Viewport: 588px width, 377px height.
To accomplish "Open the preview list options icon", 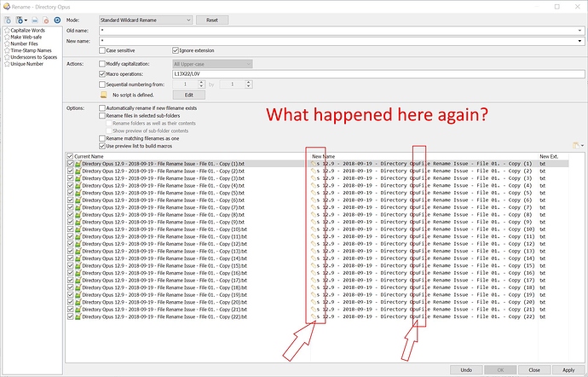I will click(578, 145).
